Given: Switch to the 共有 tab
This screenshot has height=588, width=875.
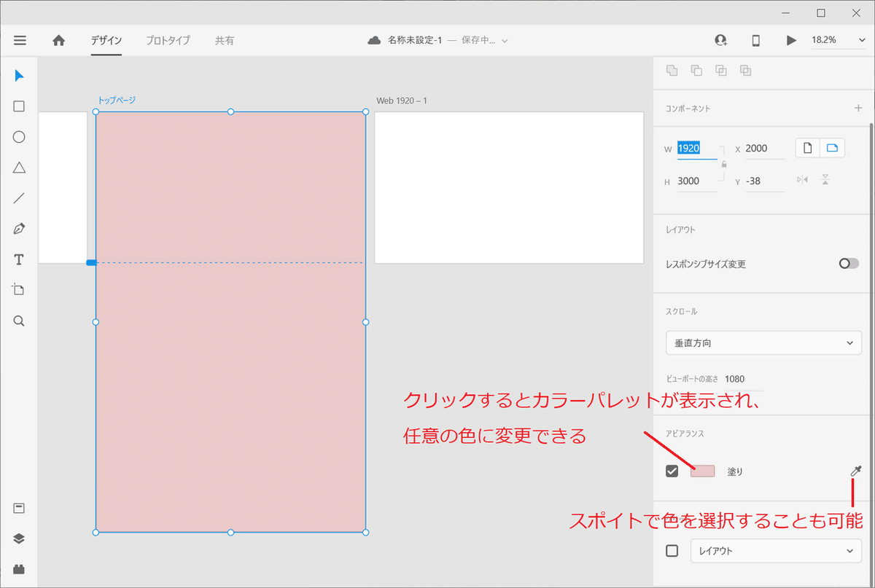Looking at the screenshot, I should [x=225, y=41].
